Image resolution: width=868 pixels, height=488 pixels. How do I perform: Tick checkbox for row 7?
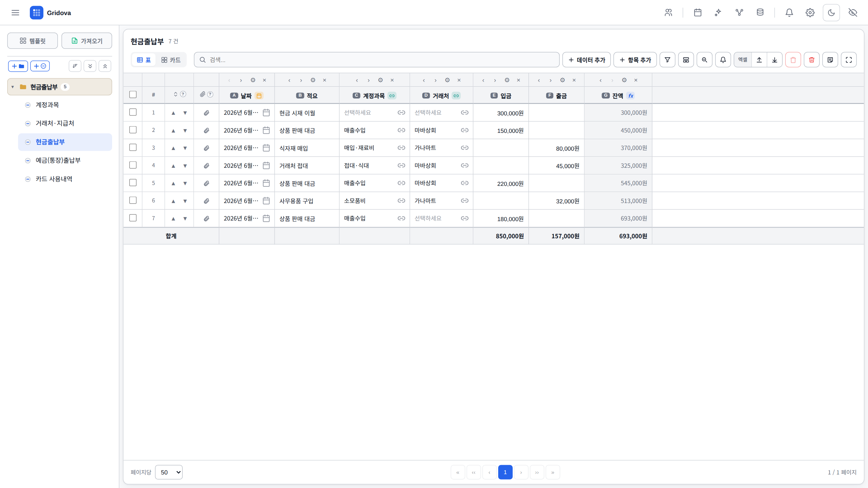point(133,218)
